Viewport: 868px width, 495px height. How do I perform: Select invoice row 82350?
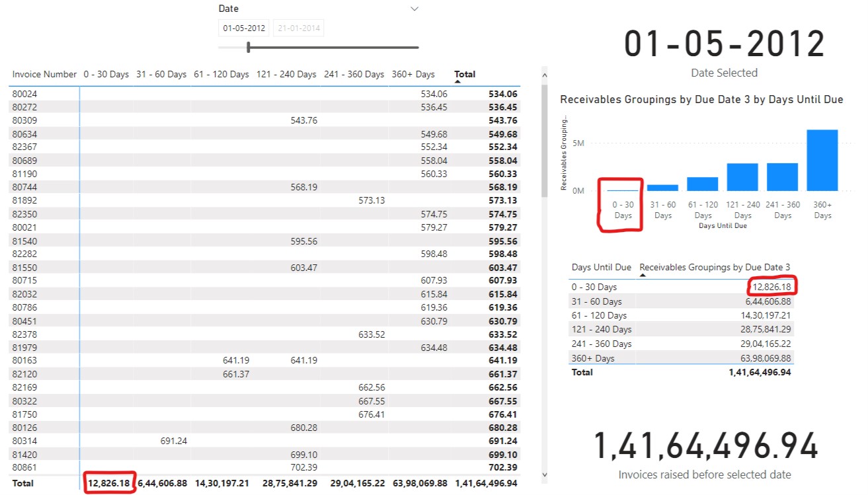pyautogui.click(x=265, y=214)
